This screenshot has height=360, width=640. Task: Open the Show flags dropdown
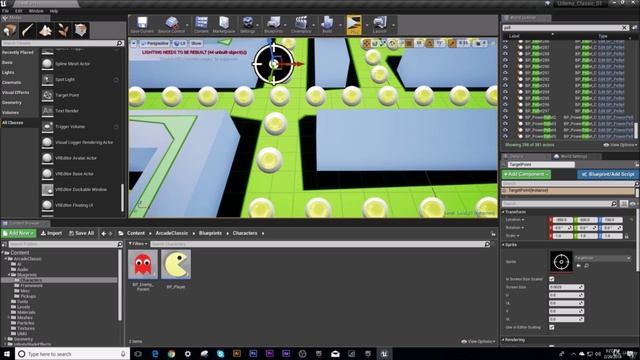pyautogui.click(x=196, y=43)
